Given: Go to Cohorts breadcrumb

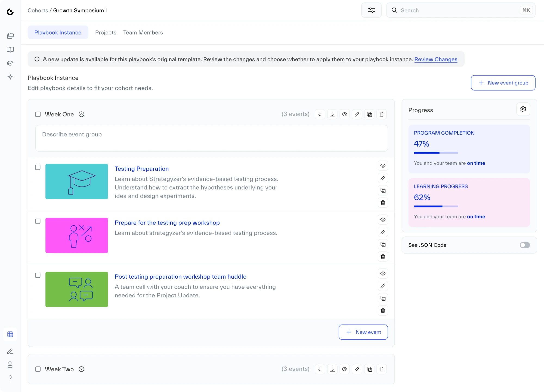Looking at the screenshot, I should (38, 10).
